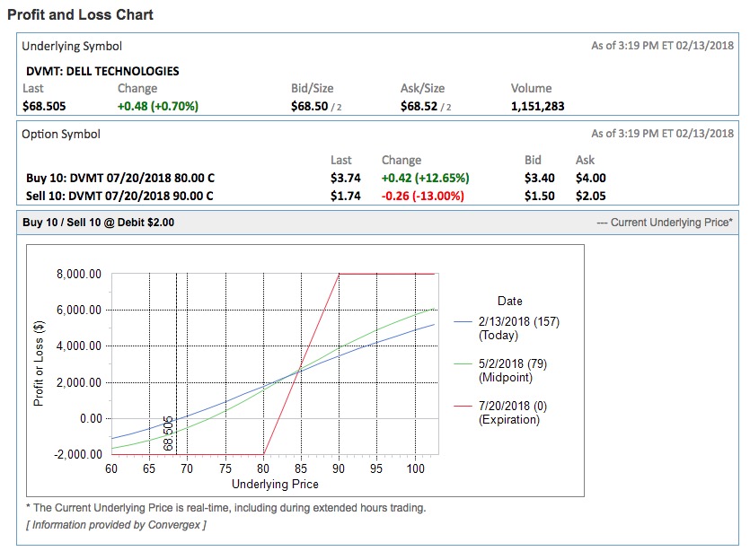Click the 6,000.00 y-axis label
The image size is (750, 560).
pyautogui.click(x=79, y=310)
